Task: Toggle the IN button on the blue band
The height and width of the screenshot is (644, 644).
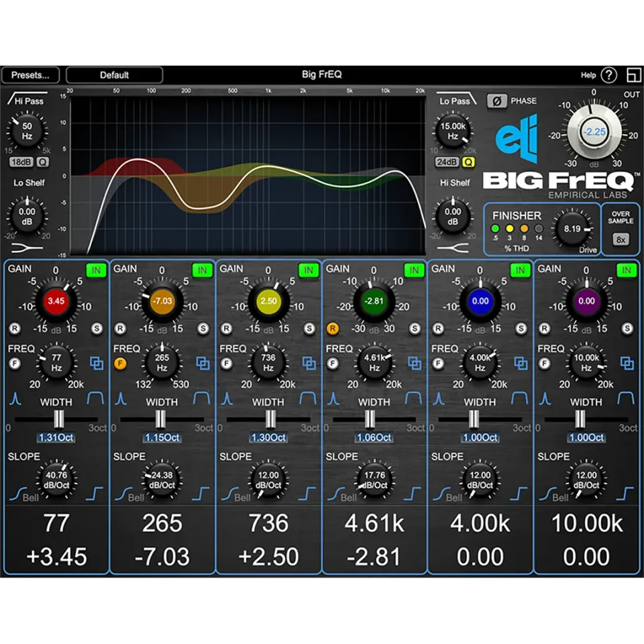Action: [x=520, y=270]
